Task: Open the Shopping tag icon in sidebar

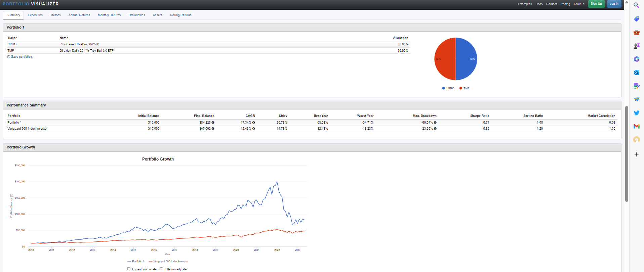Action: [636, 19]
